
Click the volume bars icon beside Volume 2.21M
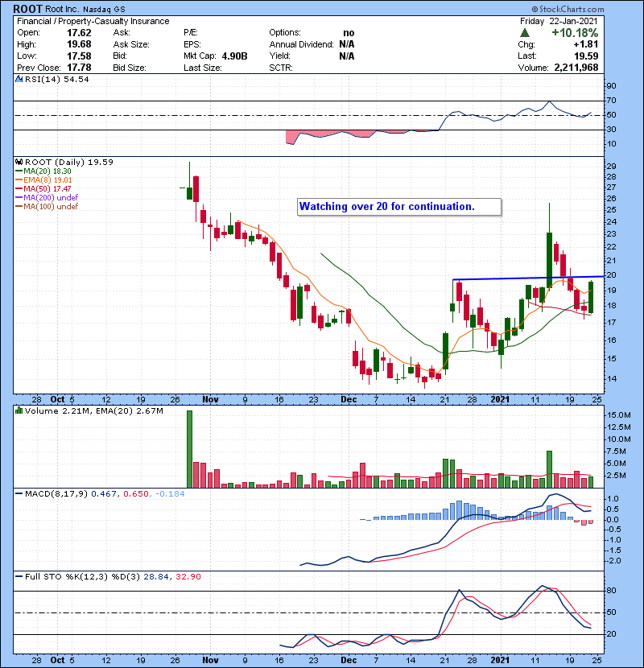tap(19, 410)
